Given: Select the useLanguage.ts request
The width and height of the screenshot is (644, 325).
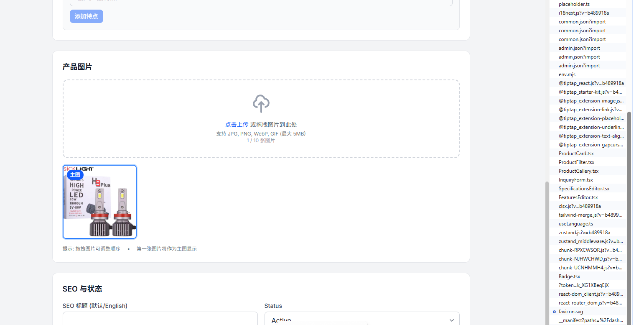Looking at the screenshot, I should click(575, 224).
